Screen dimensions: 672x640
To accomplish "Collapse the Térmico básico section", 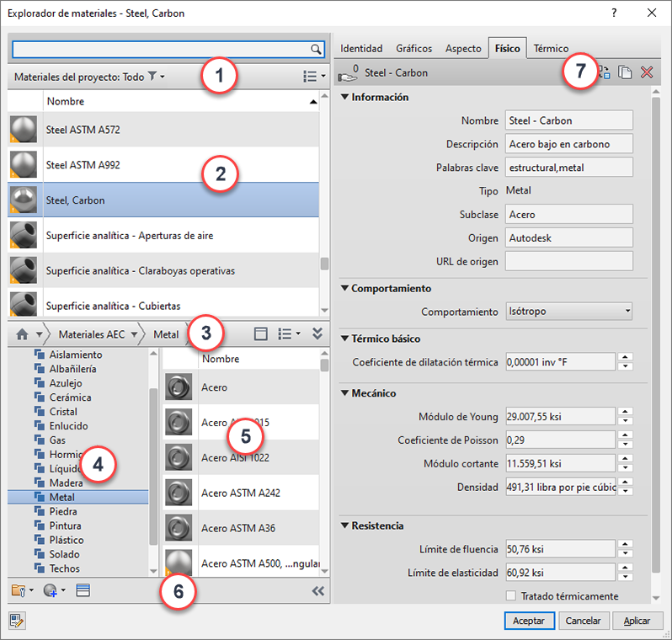I will tap(344, 339).
